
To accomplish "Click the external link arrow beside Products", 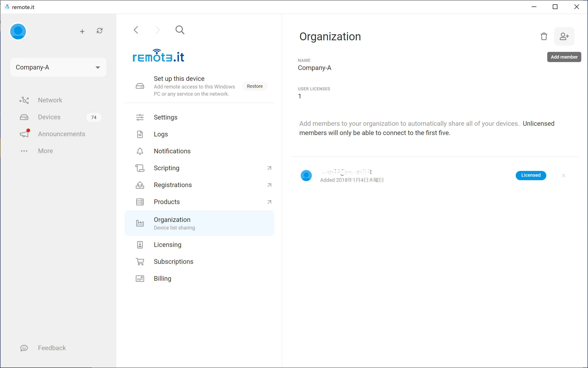I will pyautogui.click(x=269, y=202).
